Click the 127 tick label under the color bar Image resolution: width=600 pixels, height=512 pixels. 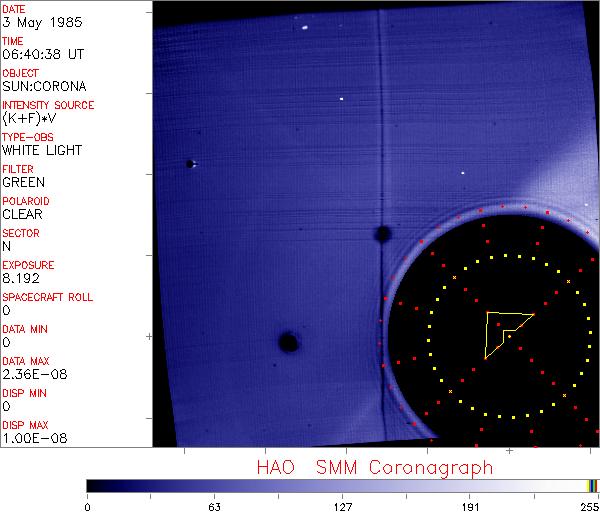[x=342, y=505]
